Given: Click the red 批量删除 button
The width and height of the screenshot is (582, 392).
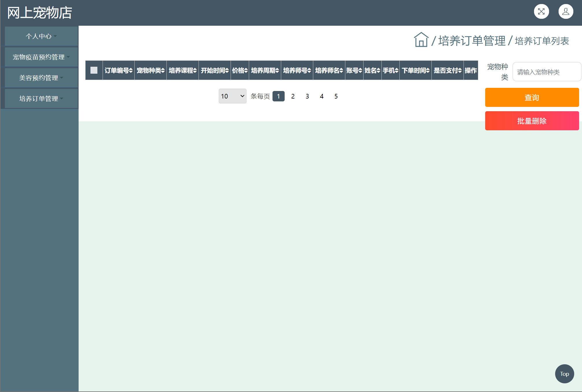Looking at the screenshot, I should click(532, 121).
